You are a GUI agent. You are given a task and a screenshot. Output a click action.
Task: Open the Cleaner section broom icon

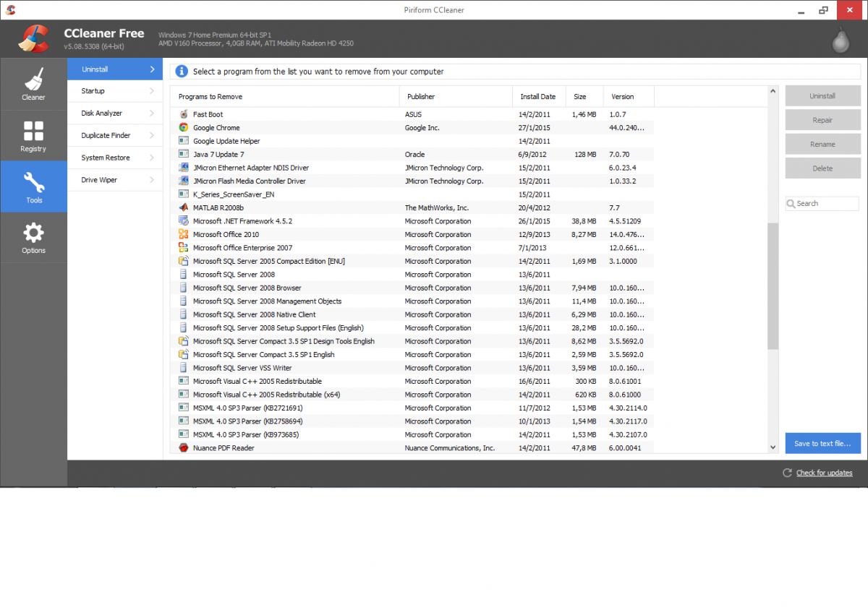33,79
